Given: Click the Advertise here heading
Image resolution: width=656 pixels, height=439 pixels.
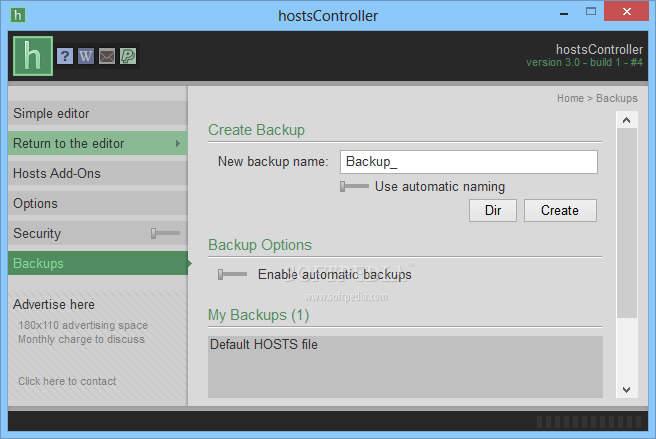Looking at the screenshot, I should point(54,304).
